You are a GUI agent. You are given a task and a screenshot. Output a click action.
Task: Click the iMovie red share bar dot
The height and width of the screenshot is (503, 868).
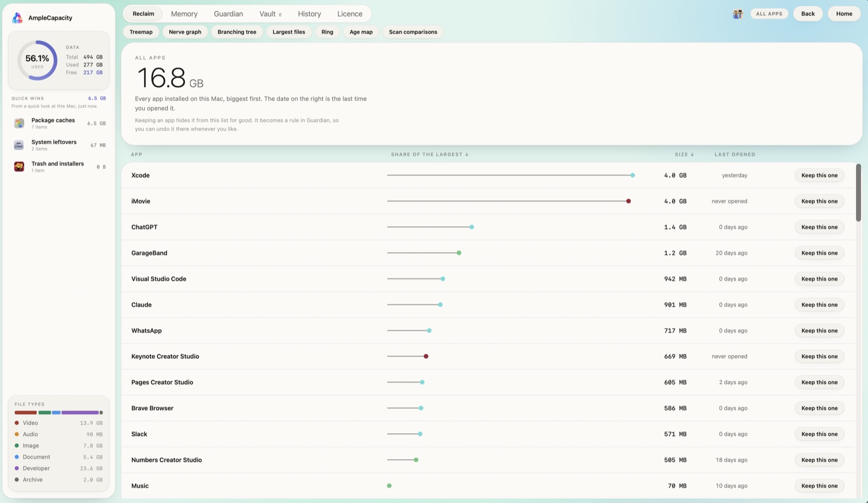[629, 201]
